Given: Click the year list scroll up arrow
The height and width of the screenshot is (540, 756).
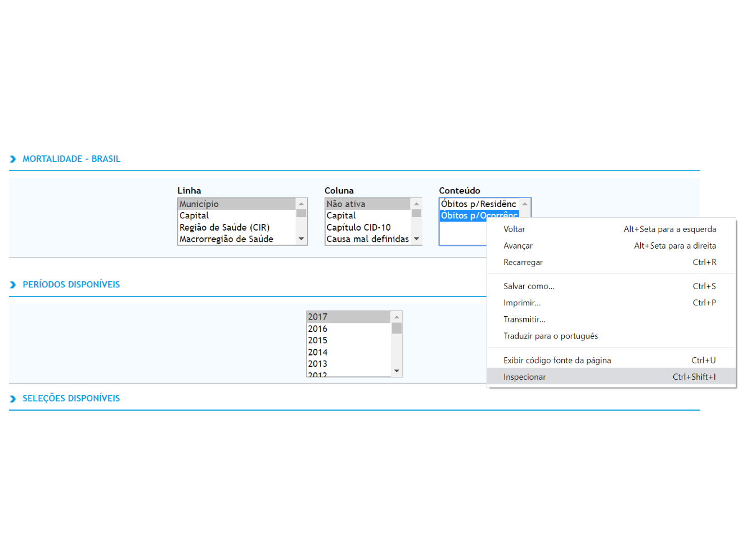Looking at the screenshot, I should pyautogui.click(x=397, y=317).
